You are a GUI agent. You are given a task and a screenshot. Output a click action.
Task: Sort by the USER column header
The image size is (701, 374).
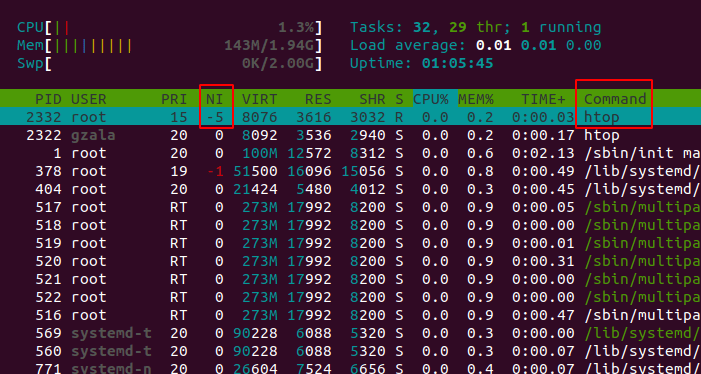click(x=89, y=99)
